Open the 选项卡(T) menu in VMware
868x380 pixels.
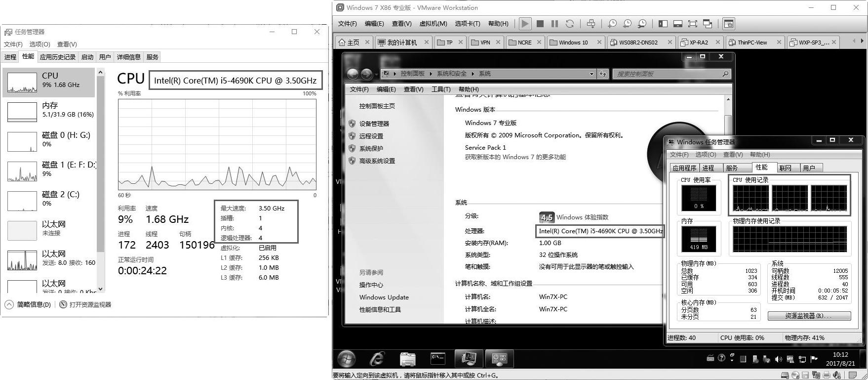pyautogui.click(x=467, y=24)
